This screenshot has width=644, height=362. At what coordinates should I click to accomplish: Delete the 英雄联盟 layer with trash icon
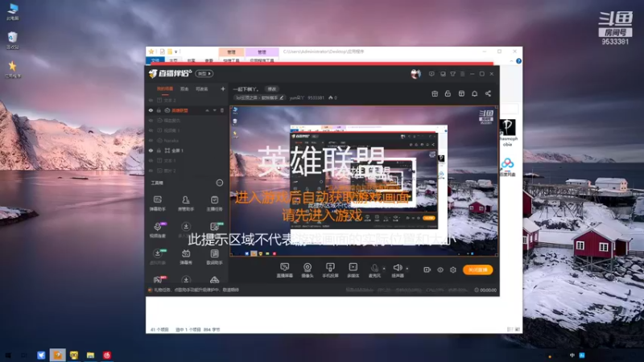point(222,110)
